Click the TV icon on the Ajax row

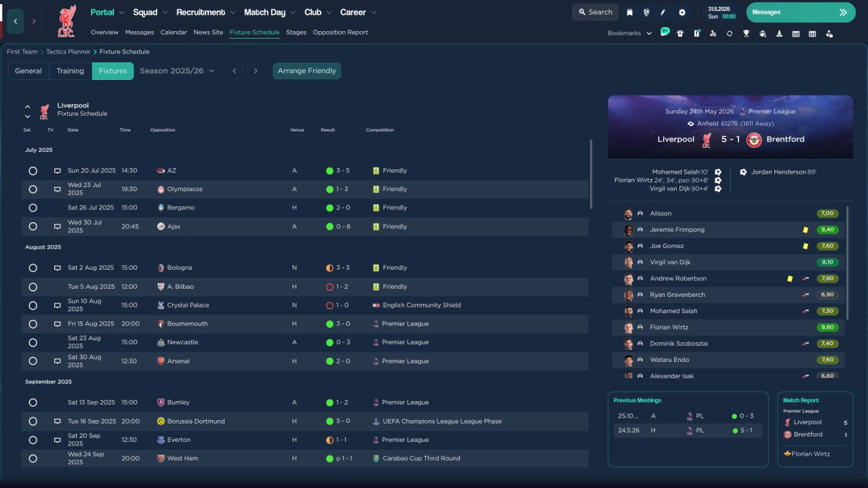click(58, 226)
